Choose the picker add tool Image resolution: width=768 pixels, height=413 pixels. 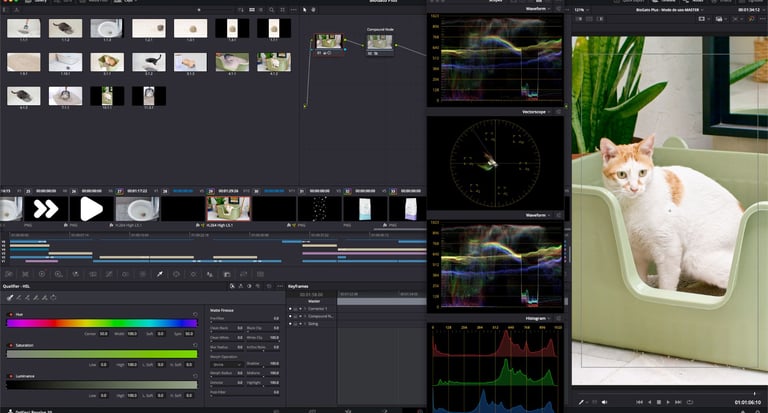(27, 297)
